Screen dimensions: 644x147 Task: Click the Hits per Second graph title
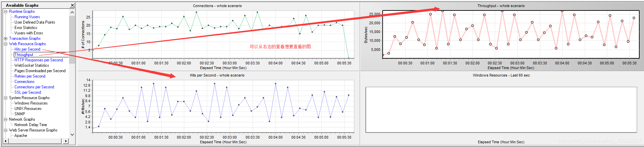[217, 75]
